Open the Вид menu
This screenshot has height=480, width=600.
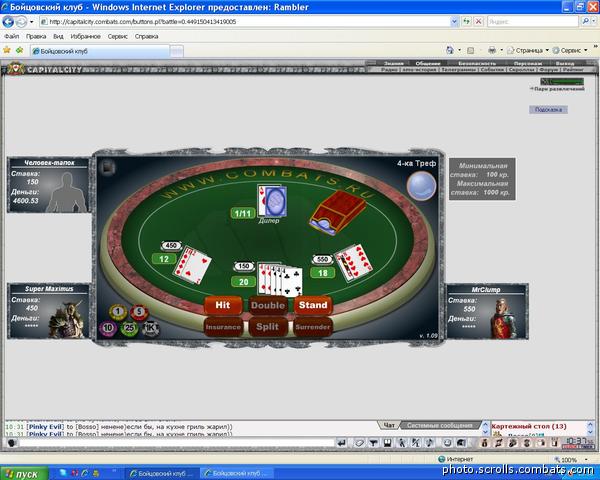click(x=58, y=36)
